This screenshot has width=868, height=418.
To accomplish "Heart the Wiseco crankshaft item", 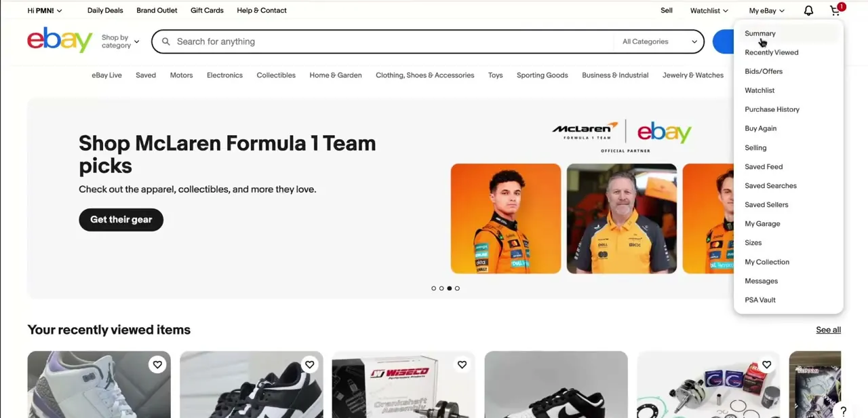I will click(x=462, y=365).
